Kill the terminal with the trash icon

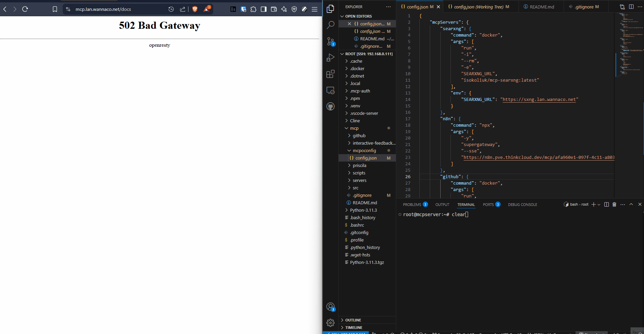click(x=615, y=204)
